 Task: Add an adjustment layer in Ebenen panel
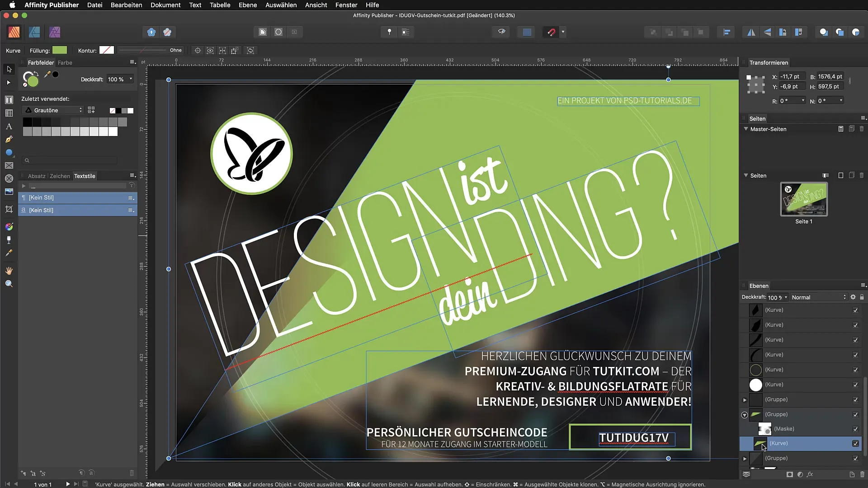(800, 474)
